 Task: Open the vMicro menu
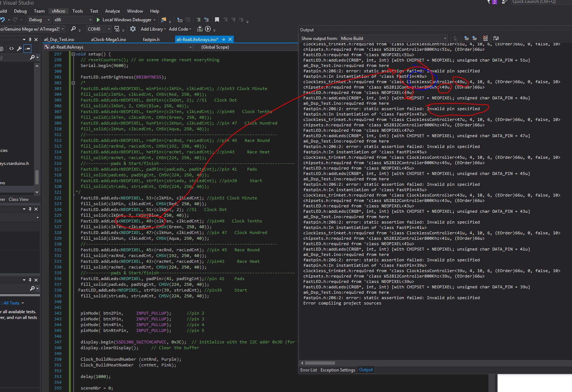pyautogui.click(x=58, y=11)
